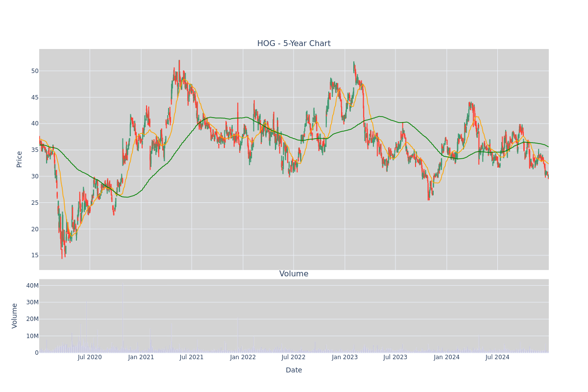Screen dimensions: 588x392
Task: Click the "Date" x-axis title
Action: click(294, 370)
